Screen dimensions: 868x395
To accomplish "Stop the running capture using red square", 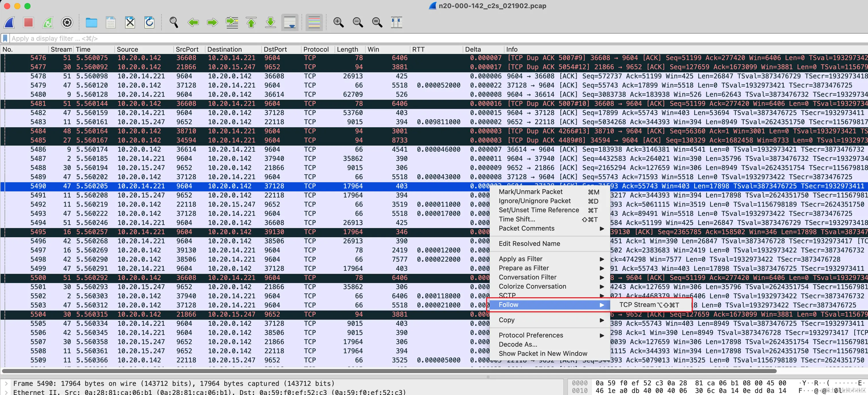I will pos(28,23).
